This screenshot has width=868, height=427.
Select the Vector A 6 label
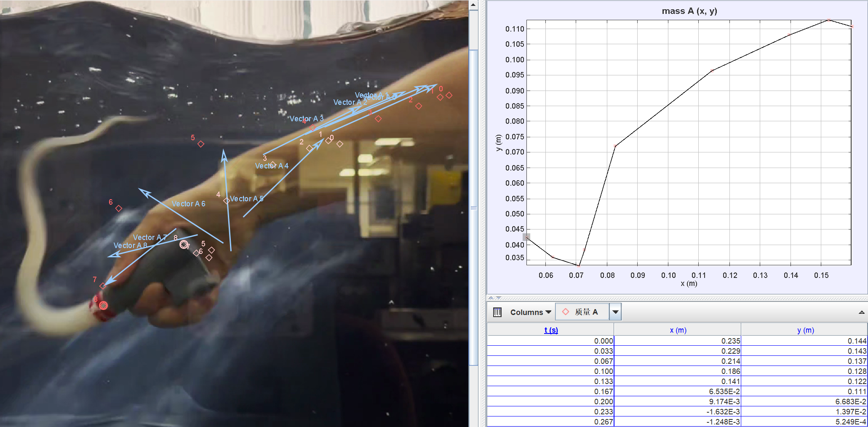click(188, 204)
